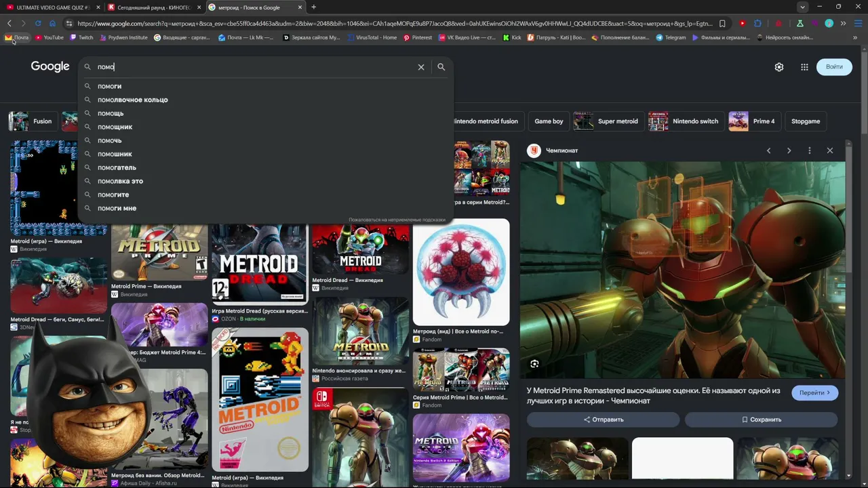Report inappropriate predictions link

pyautogui.click(x=397, y=220)
